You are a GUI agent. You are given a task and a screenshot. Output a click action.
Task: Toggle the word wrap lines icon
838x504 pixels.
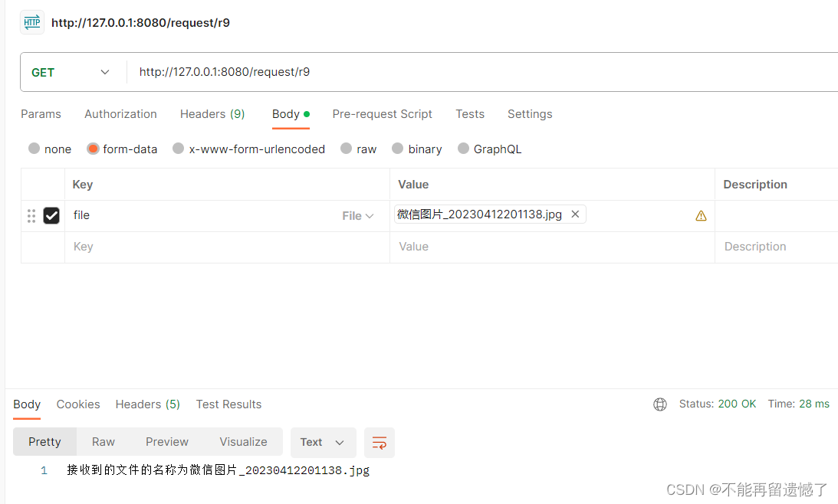click(380, 443)
